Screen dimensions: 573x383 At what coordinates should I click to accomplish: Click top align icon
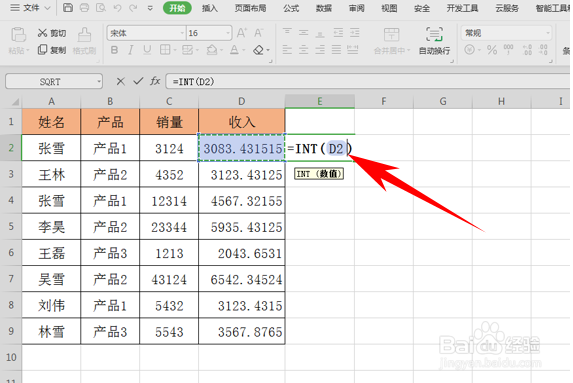coord(287,33)
